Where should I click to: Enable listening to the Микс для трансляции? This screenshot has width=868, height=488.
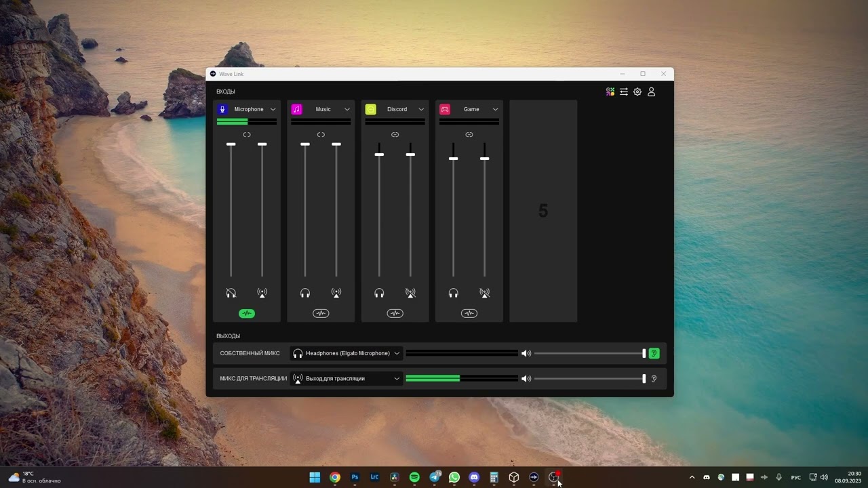(654, 378)
